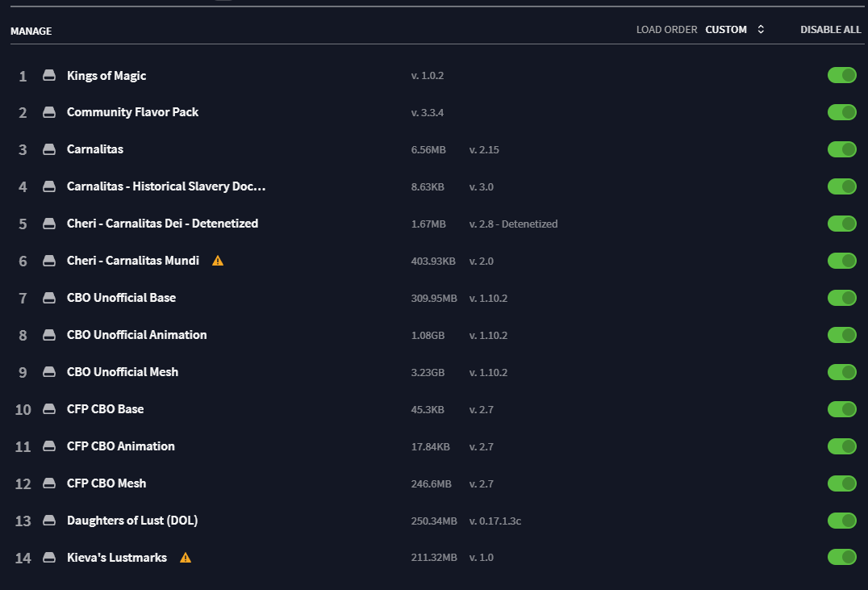Toggle CBO Unofficial Animation mod
868x590 pixels.
pyautogui.click(x=842, y=335)
